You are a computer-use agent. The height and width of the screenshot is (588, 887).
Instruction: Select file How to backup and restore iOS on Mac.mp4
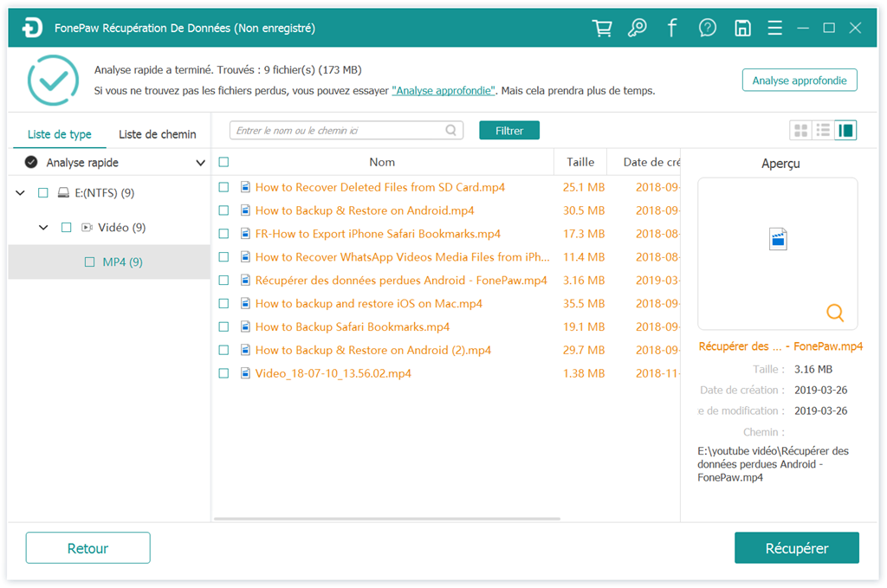pyautogui.click(x=369, y=304)
